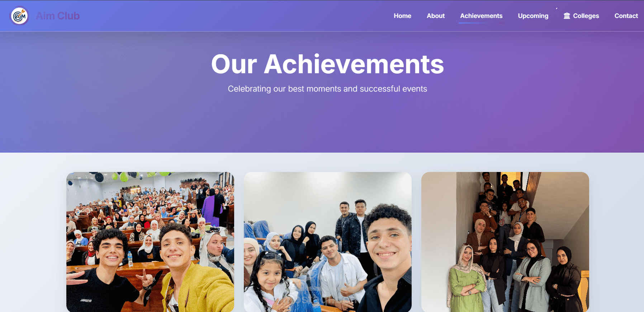Open the Upcoming events section

533,16
